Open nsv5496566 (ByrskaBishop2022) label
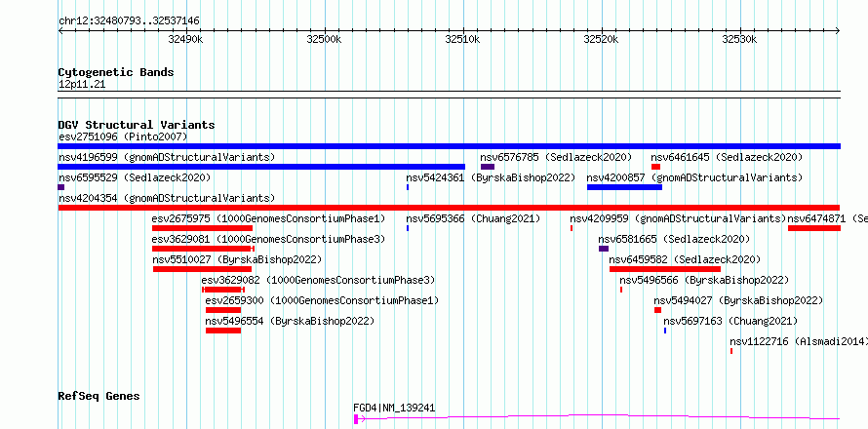 coord(704,280)
